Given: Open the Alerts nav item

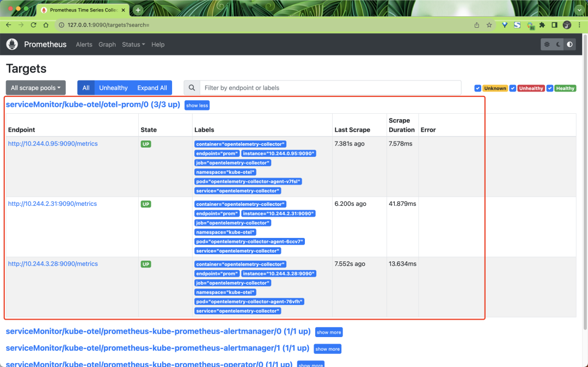Looking at the screenshot, I should (84, 44).
